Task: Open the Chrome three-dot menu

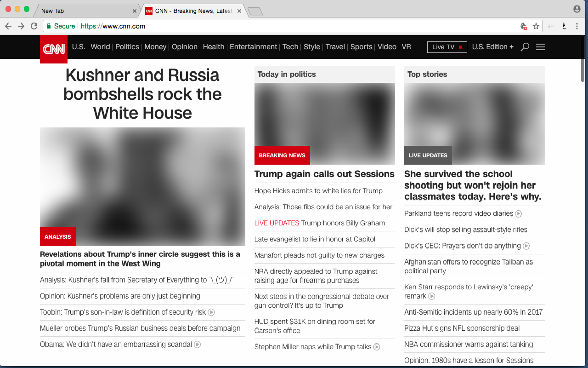Action: pyautogui.click(x=577, y=26)
